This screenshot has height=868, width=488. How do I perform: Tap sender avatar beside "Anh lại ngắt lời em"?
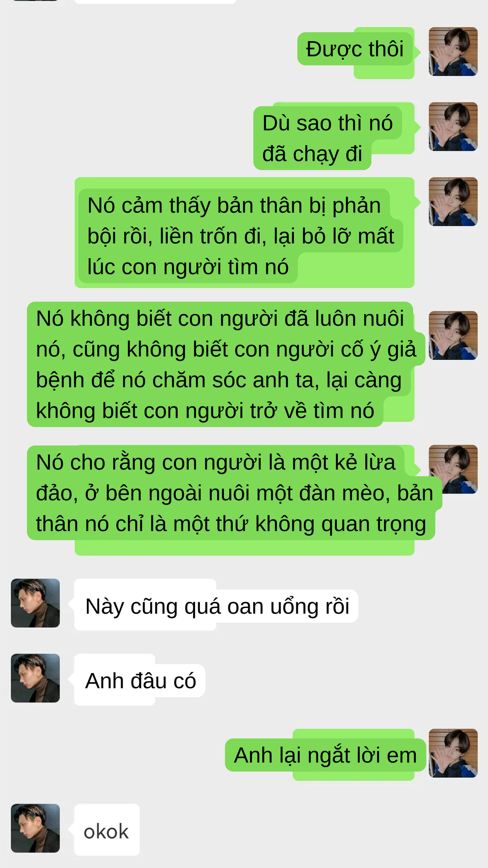pos(453,753)
